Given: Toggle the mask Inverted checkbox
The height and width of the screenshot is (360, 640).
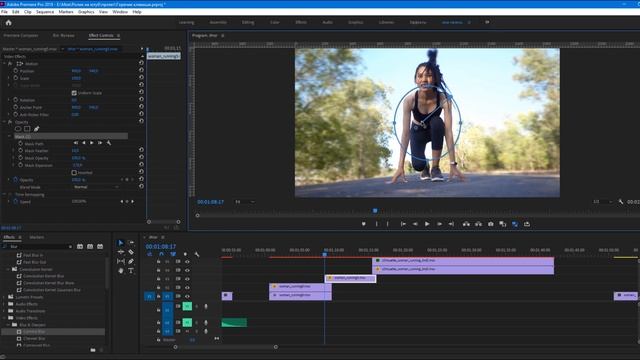Looking at the screenshot, I should click(74, 173).
